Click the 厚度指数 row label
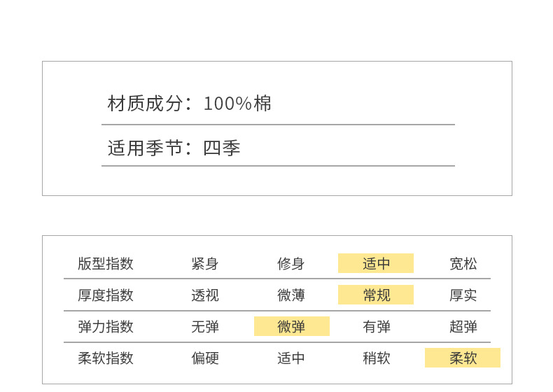Image resolution: width=553 pixels, height=392 pixels. click(x=106, y=295)
